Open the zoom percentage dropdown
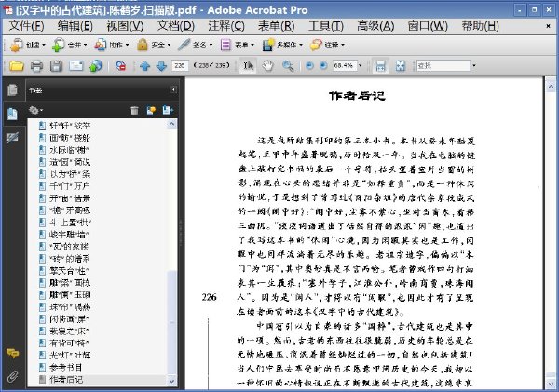This screenshot has height=392, width=559. (360, 65)
